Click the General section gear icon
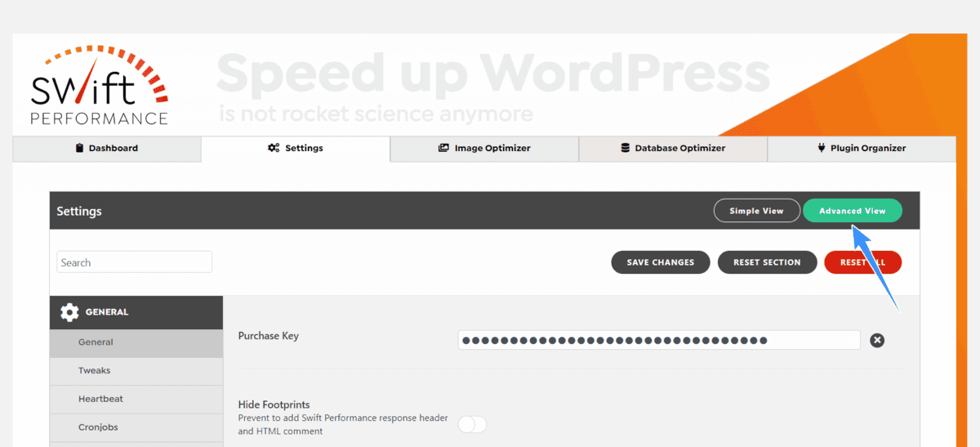This screenshot has width=980, height=447. coord(69,312)
